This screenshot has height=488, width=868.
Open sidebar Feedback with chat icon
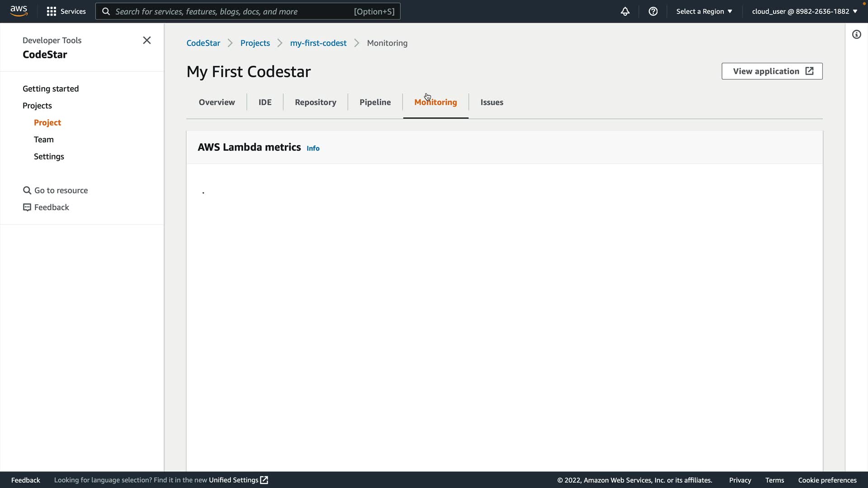click(x=46, y=207)
